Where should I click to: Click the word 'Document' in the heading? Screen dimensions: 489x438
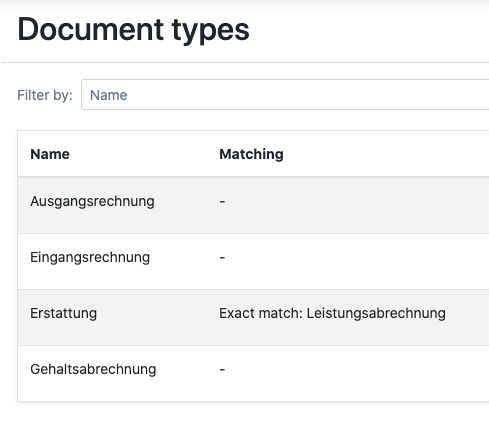pyautogui.click(x=90, y=29)
